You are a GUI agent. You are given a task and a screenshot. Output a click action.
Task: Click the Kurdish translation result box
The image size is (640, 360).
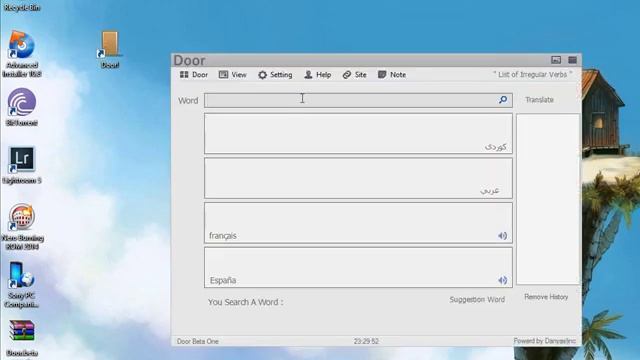click(358, 133)
